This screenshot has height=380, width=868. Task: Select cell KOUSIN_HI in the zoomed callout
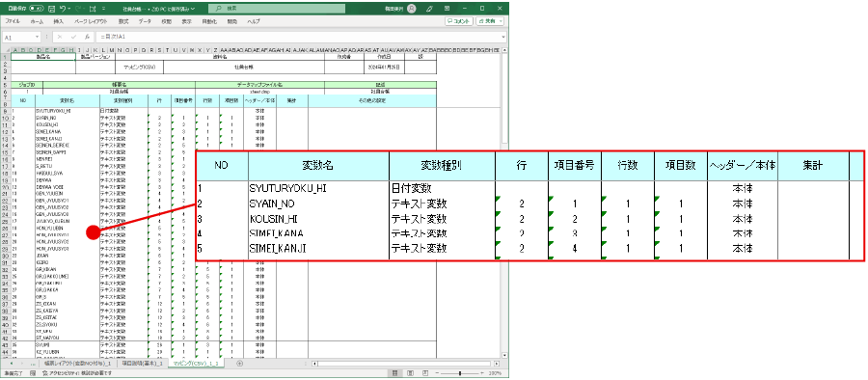point(318,218)
